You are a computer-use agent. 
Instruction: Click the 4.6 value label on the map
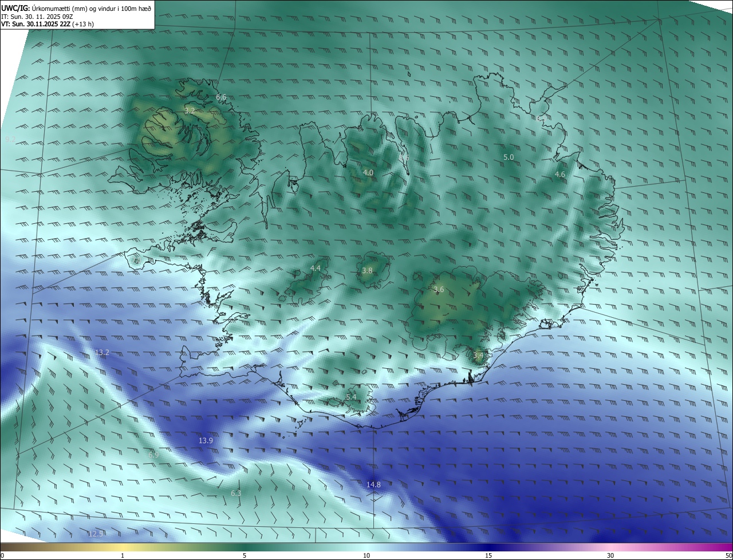pos(560,174)
